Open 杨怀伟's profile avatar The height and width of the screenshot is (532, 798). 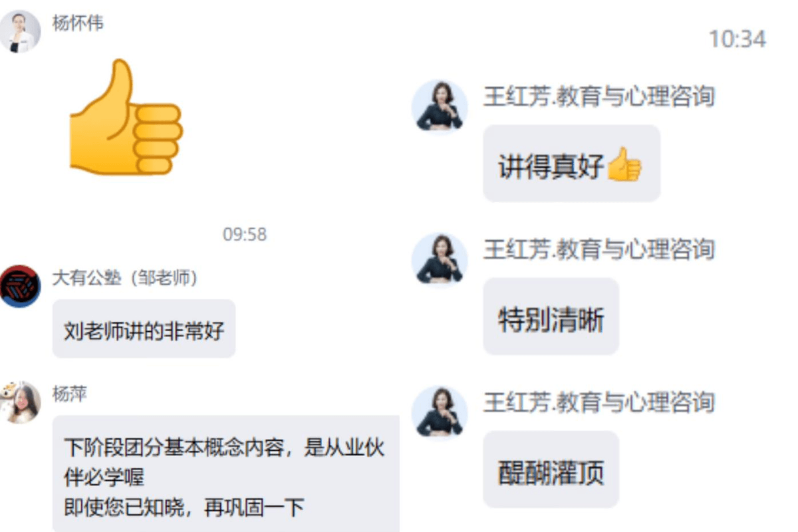click(x=20, y=31)
